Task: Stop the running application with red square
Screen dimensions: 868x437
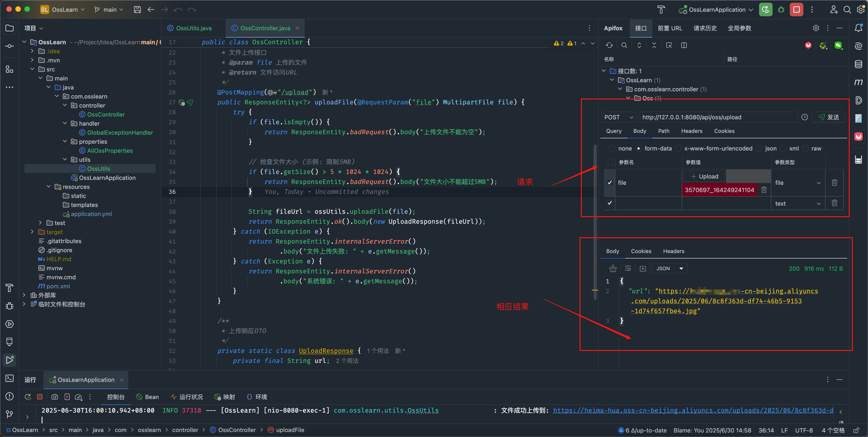Action: [797, 9]
